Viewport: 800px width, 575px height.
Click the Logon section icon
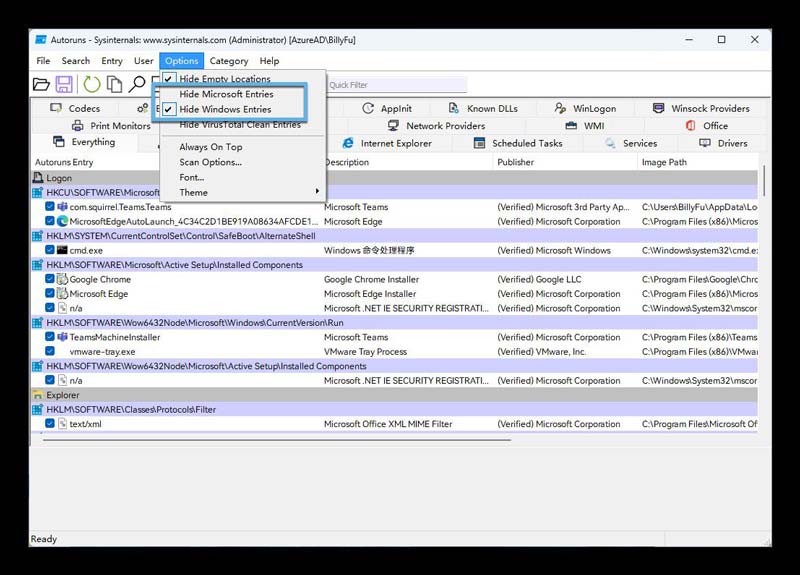[38, 178]
